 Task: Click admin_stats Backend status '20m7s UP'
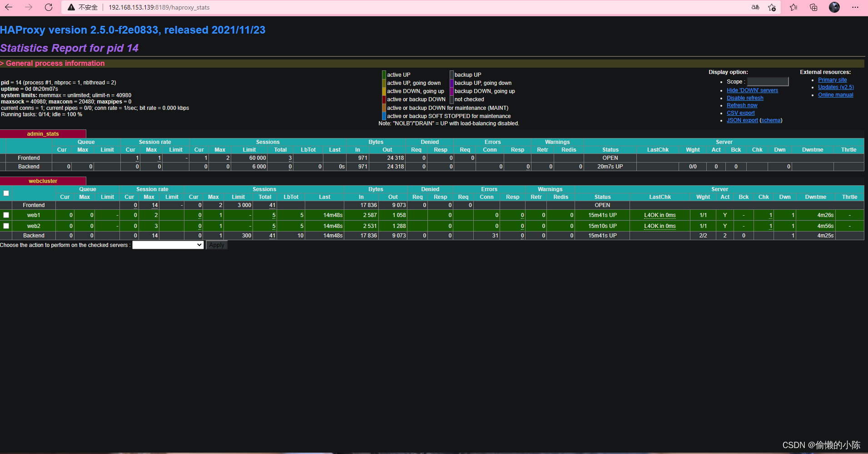coord(610,167)
